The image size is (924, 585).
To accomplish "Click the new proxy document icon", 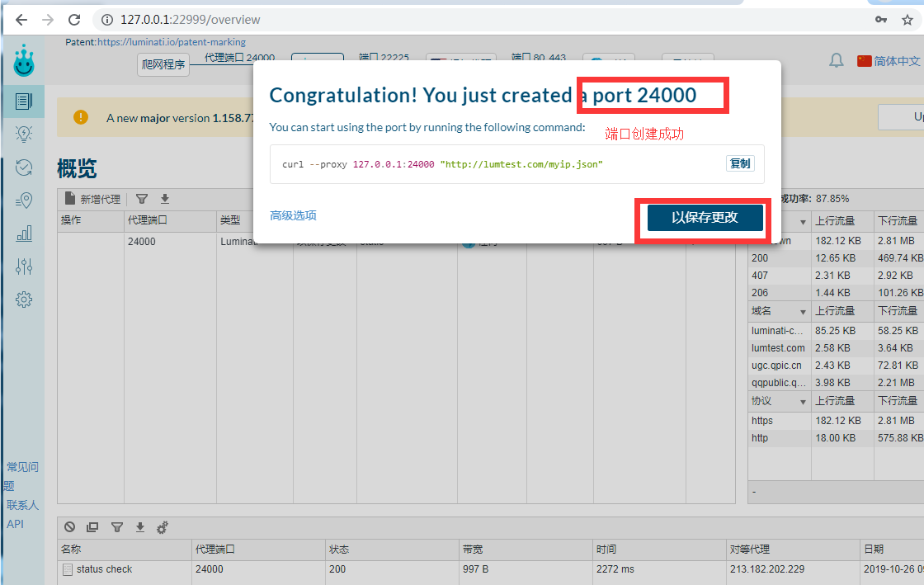I will [x=69, y=199].
